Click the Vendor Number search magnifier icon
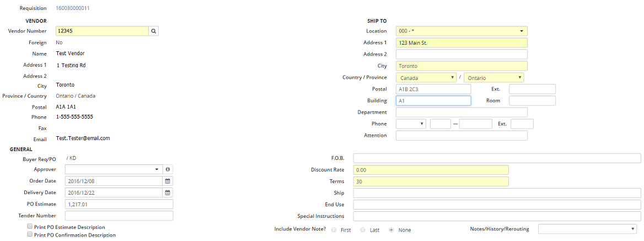This screenshot has width=644, height=241. 154,31
